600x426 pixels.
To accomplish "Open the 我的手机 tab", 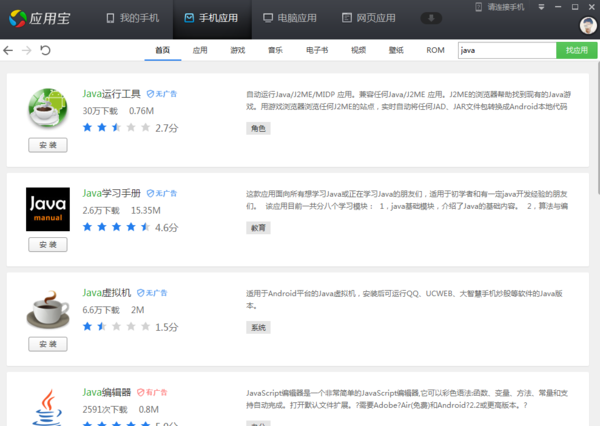I will [133, 18].
